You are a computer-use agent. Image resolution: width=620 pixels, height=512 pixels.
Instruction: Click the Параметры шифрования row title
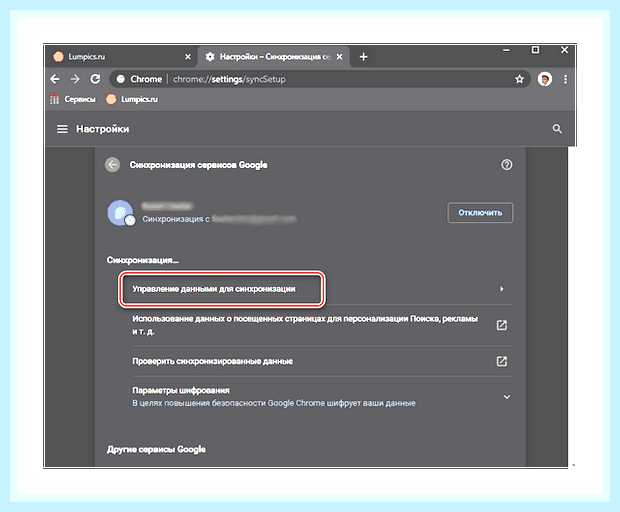(x=181, y=391)
